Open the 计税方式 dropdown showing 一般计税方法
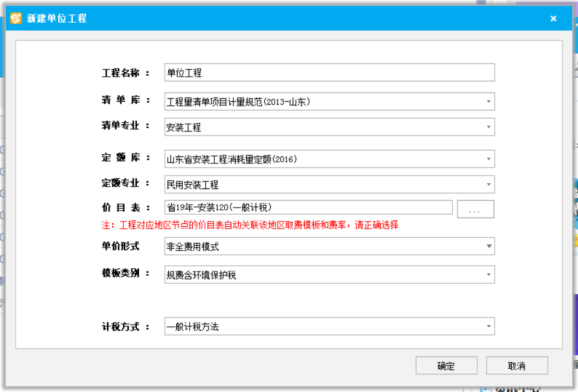This screenshot has width=578, height=392. tap(489, 326)
